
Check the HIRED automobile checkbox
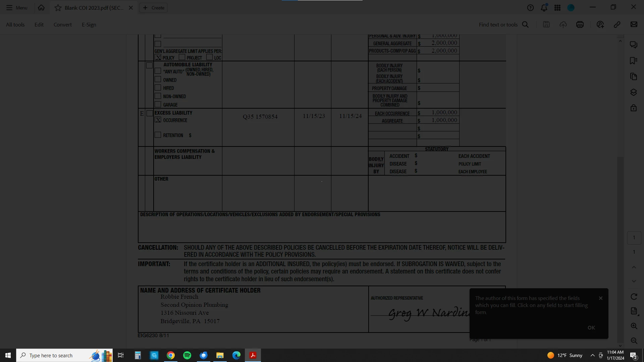tap(158, 88)
